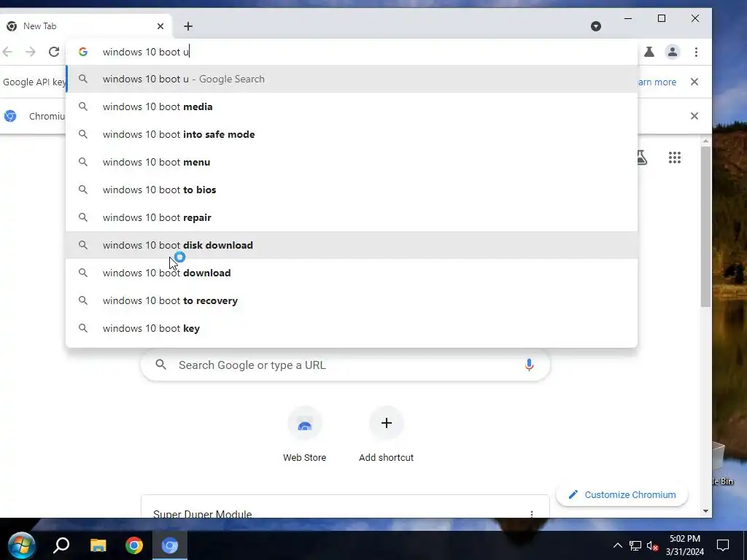747x560 pixels.
Task: Choose the 'windows 10 boot download' suggestion
Action: pyautogui.click(x=352, y=273)
